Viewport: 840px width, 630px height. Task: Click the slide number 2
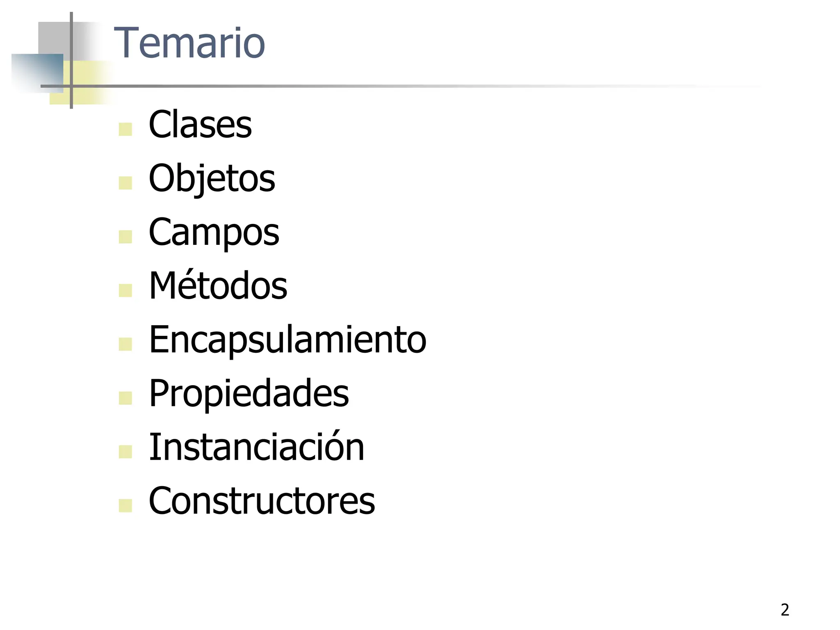pyautogui.click(x=785, y=610)
